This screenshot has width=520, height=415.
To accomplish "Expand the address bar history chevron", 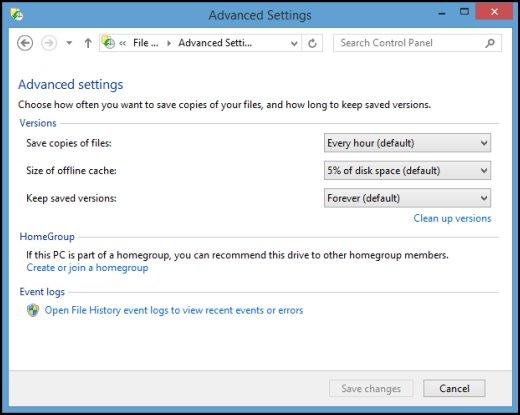I will (x=294, y=43).
